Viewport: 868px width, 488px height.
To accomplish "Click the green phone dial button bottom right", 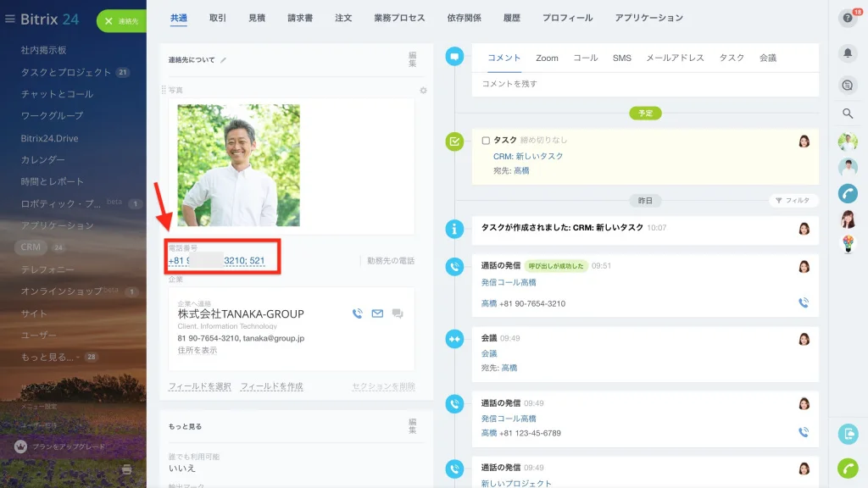I will [848, 469].
